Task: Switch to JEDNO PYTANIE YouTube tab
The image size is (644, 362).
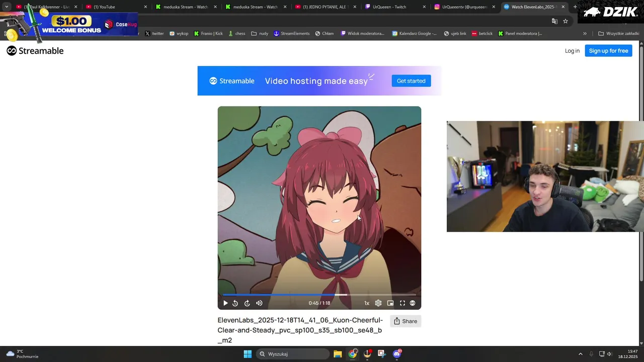Action: point(326,7)
